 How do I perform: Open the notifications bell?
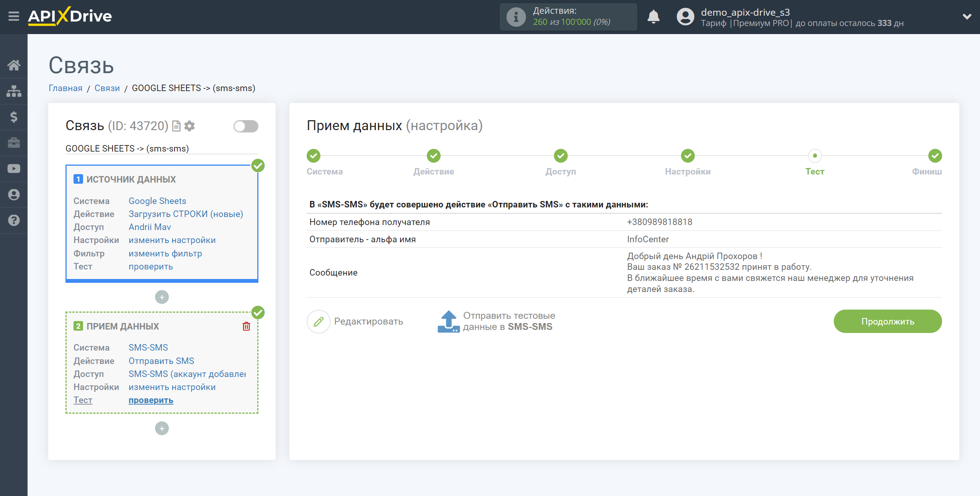coord(653,17)
